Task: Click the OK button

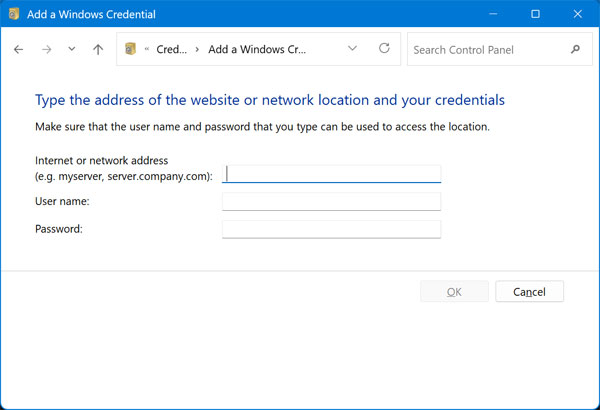Action: (454, 292)
